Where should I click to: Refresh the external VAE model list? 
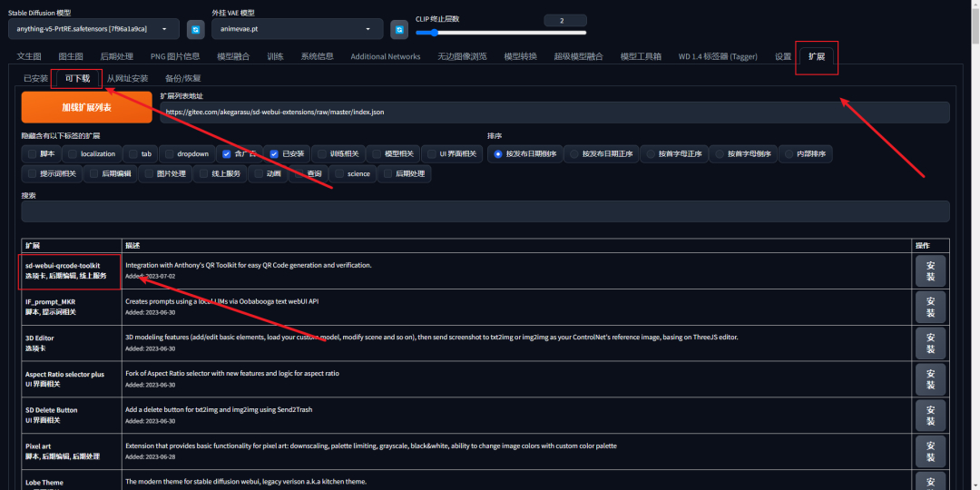(x=399, y=29)
